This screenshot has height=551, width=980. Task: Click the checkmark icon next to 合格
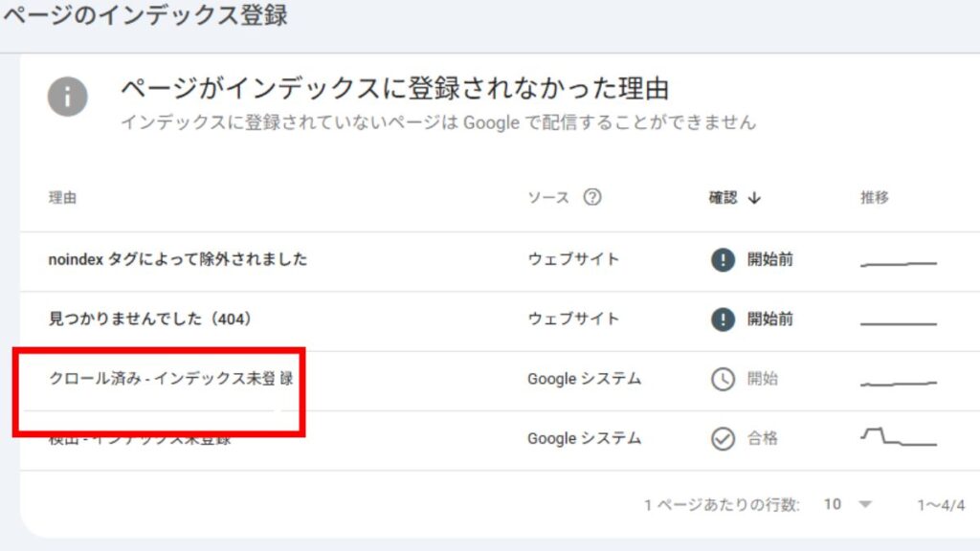click(723, 438)
